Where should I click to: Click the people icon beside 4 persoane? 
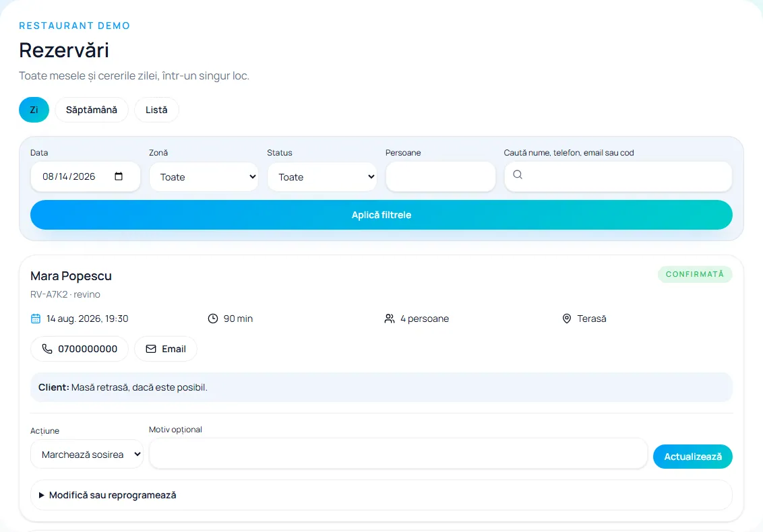pyautogui.click(x=390, y=319)
